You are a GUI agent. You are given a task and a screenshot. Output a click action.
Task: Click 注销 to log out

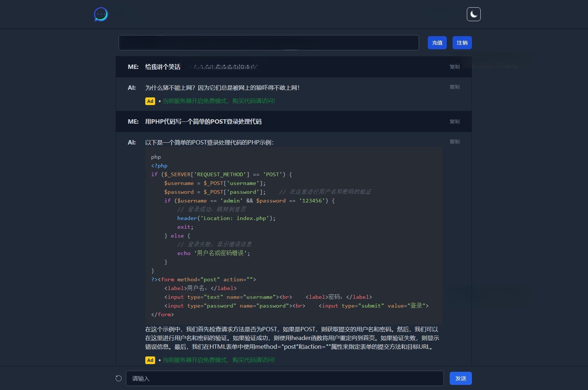462,43
